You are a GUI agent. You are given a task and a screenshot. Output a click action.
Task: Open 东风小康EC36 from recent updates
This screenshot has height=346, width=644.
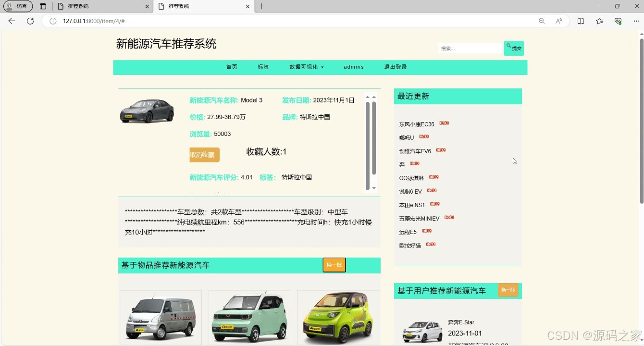417,124
